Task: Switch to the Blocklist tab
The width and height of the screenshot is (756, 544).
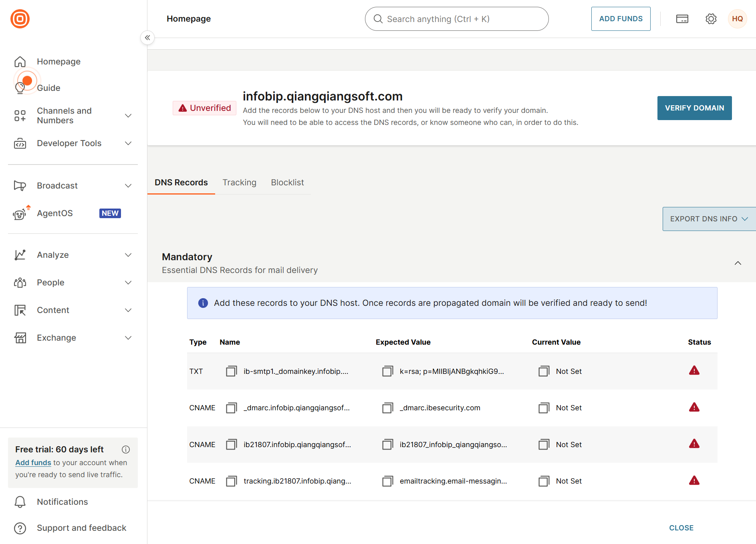Action: click(x=287, y=183)
